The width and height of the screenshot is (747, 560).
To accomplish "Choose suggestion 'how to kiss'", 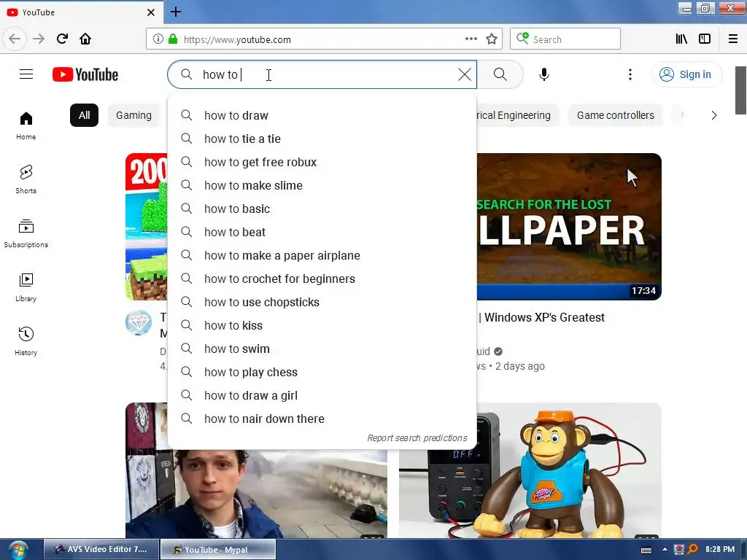I will tap(322, 325).
